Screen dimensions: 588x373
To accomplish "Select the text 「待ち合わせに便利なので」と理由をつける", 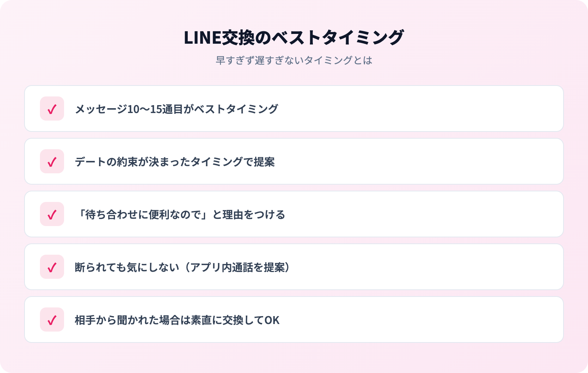I will (x=180, y=214).
